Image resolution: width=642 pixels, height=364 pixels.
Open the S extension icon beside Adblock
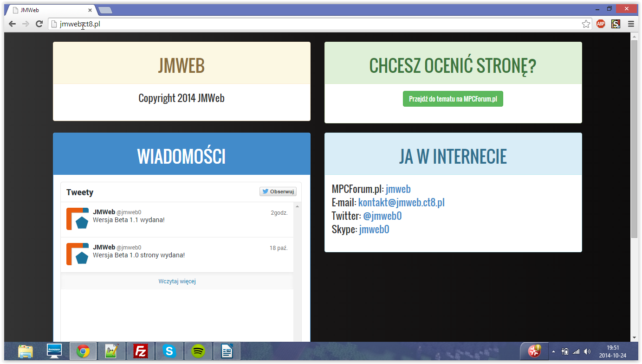click(x=616, y=24)
